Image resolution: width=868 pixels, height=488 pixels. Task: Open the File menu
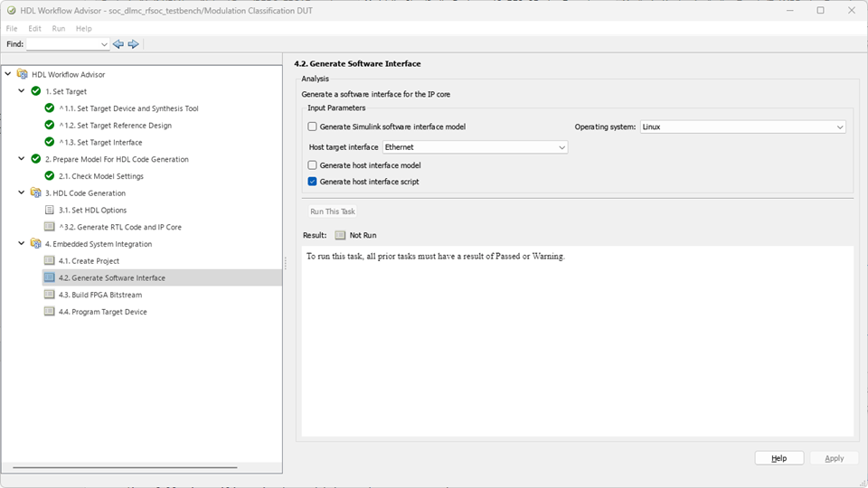pos(12,29)
